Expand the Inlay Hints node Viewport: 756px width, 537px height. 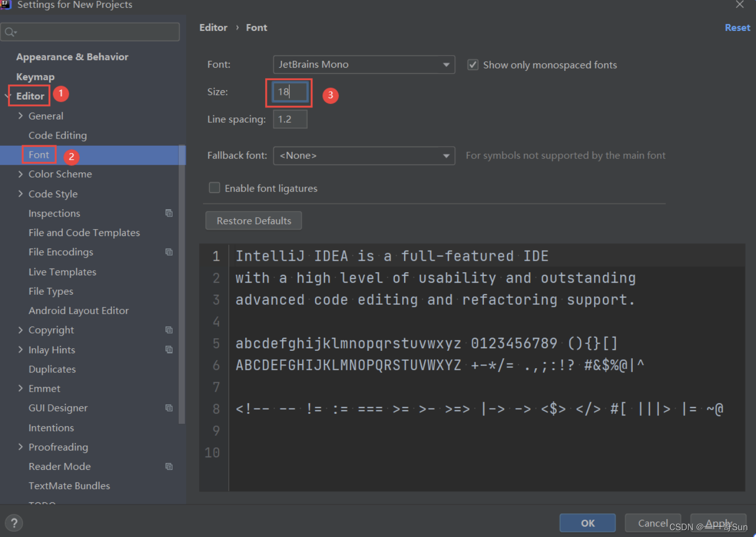coord(20,349)
